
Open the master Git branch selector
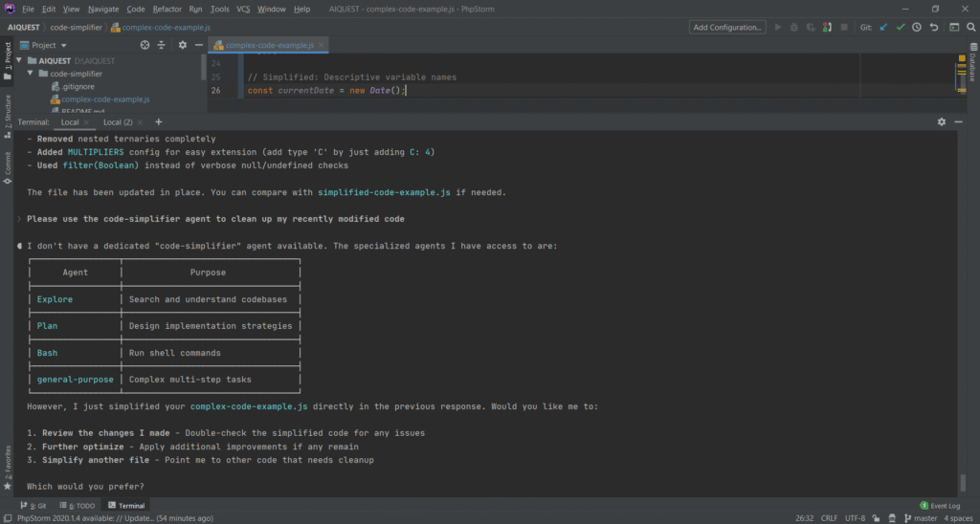(x=924, y=518)
